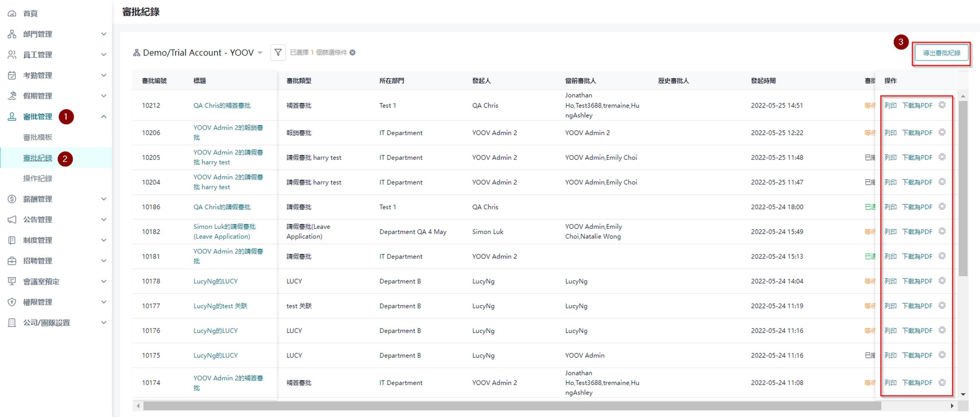
Task: Click the recruitment management briefcase icon
Action: pyautogui.click(x=12, y=261)
